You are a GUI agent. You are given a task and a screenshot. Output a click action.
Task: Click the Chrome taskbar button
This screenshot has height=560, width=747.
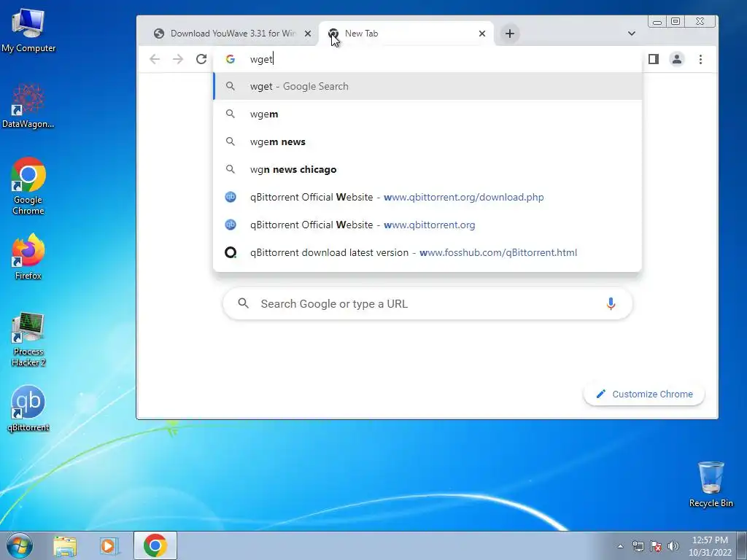coord(155,545)
